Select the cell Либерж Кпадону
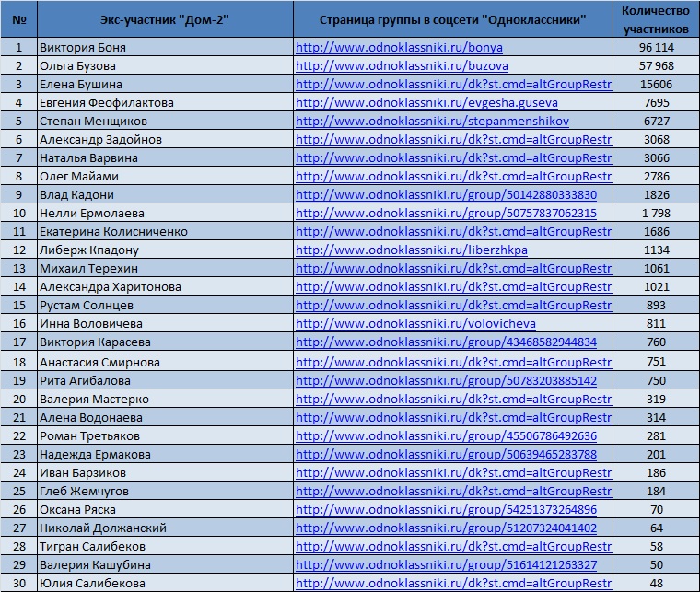The width and height of the screenshot is (700, 592). pos(165,250)
